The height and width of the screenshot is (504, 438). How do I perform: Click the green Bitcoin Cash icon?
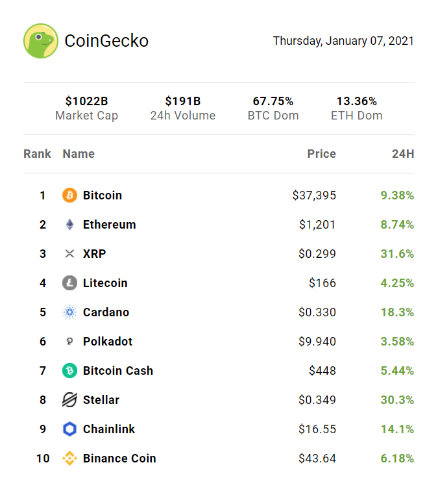pos(69,371)
